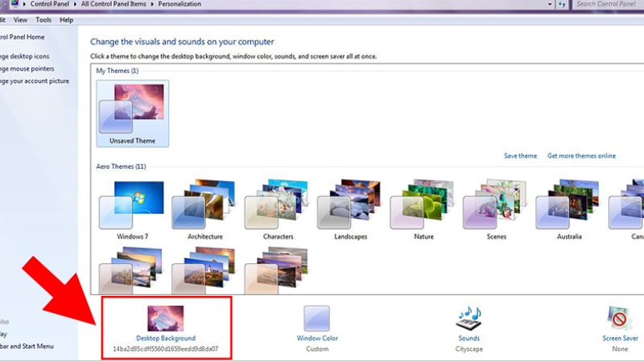
Task: Click Save theme link
Action: (520, 156)
